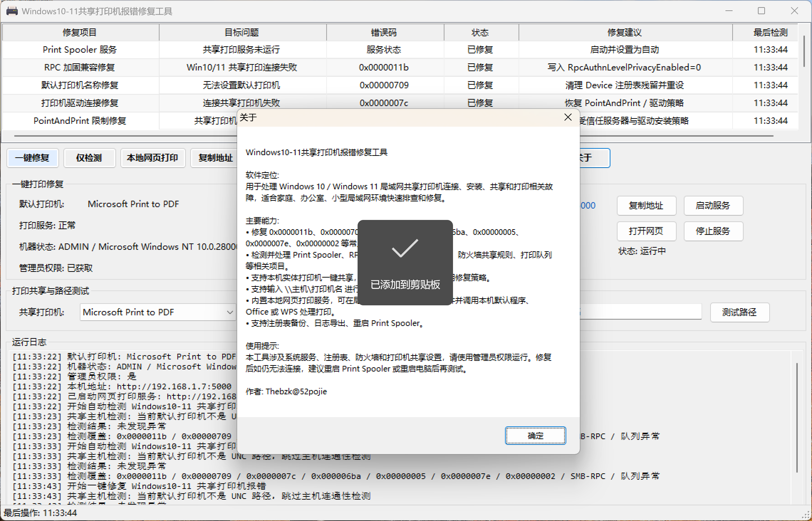Start the web service with 启动服务
This screenshot has width=812, height=521.
(x=713, y=206)
